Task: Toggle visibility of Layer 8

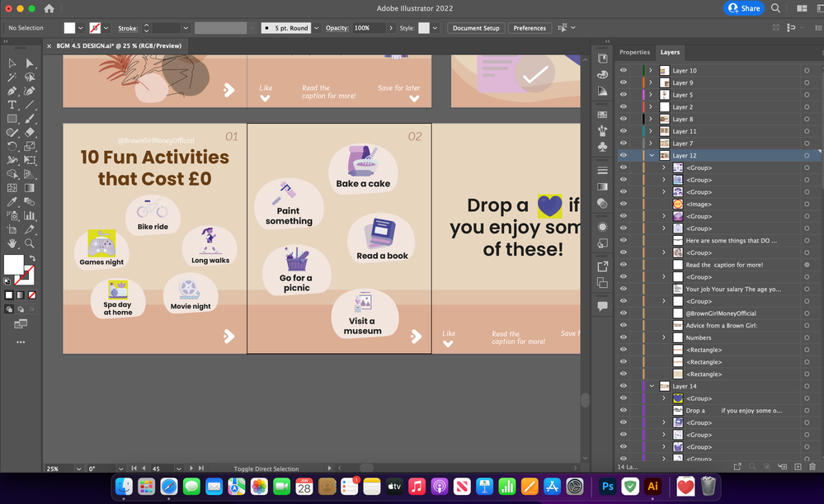Action: (624, 119)
